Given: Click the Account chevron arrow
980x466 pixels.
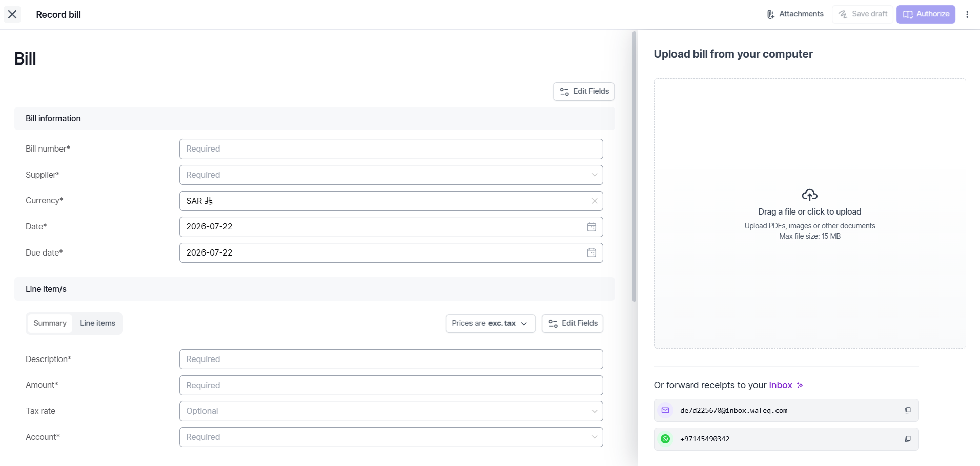Looking at the screenshot, I should [x=595, y=437].
